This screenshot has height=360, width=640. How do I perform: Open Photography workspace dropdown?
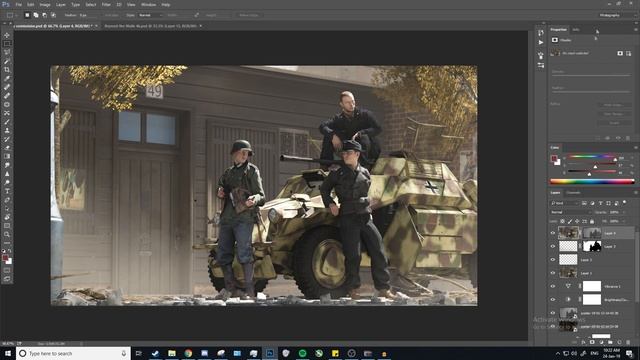point(618,15)
